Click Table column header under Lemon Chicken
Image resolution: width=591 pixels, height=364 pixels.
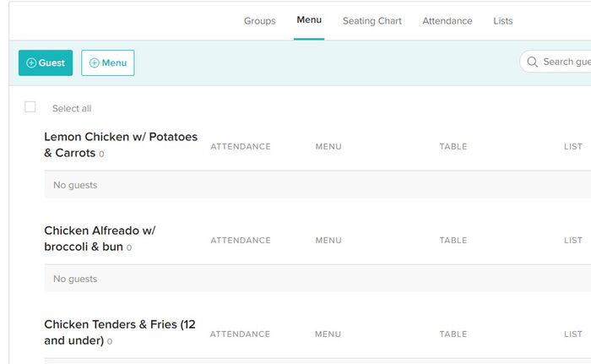coord(453,147)
